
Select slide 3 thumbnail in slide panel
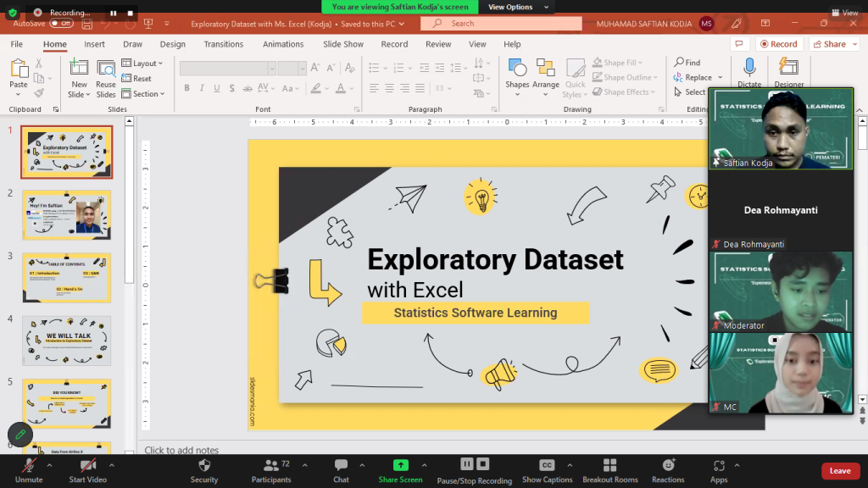click(x=66, y=277)
